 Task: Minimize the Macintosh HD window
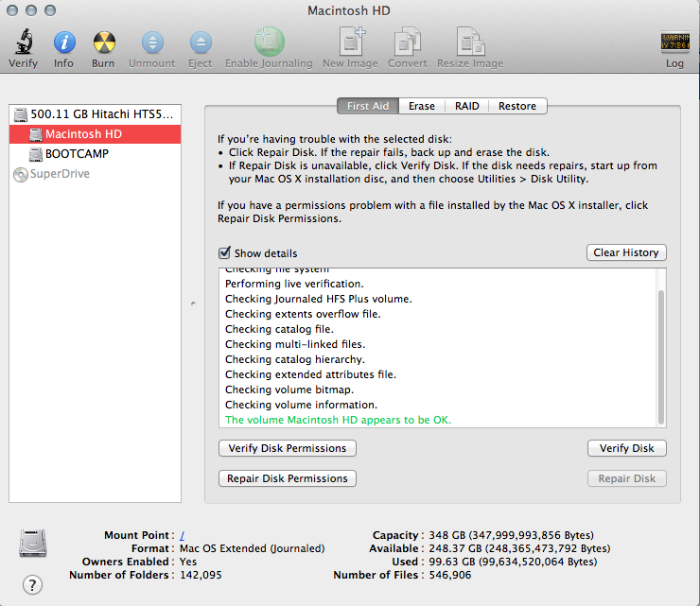click(x=31, y=10)
